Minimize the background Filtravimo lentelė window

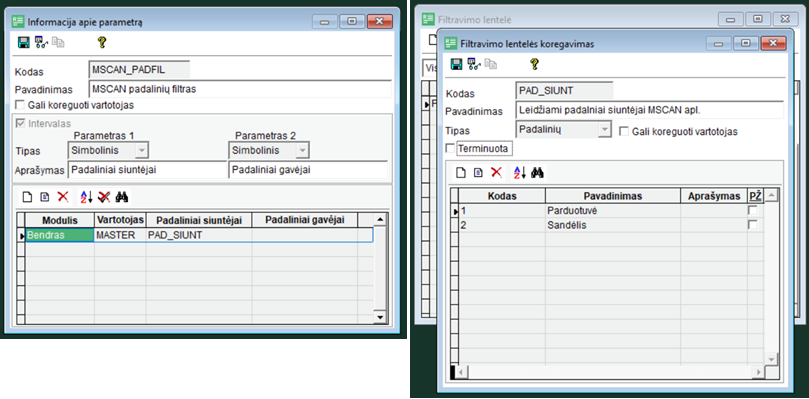(x=730, y=19)
